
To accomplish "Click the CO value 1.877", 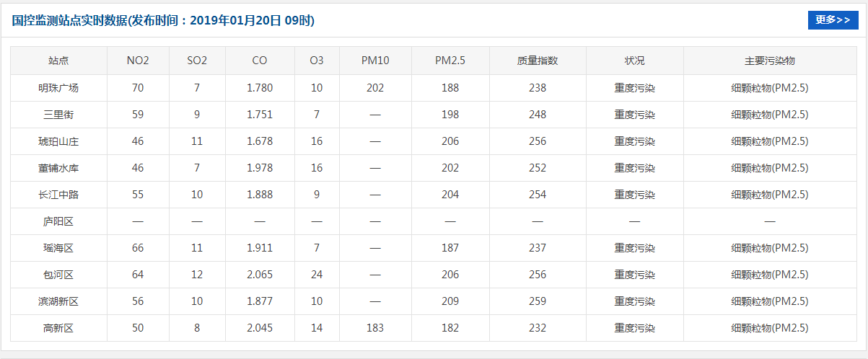I will coord(260,301).
